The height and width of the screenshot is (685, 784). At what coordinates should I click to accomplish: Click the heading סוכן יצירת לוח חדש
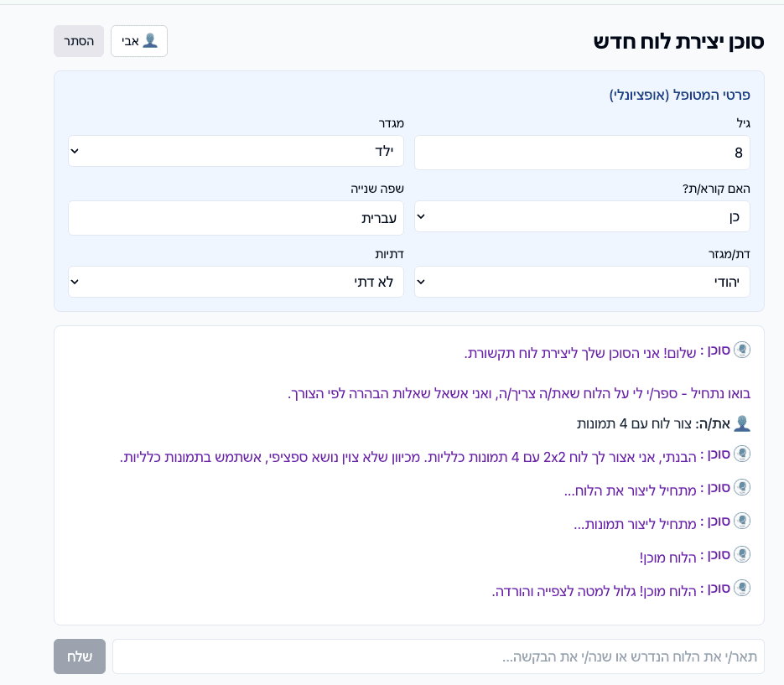[x=679, y=42]
